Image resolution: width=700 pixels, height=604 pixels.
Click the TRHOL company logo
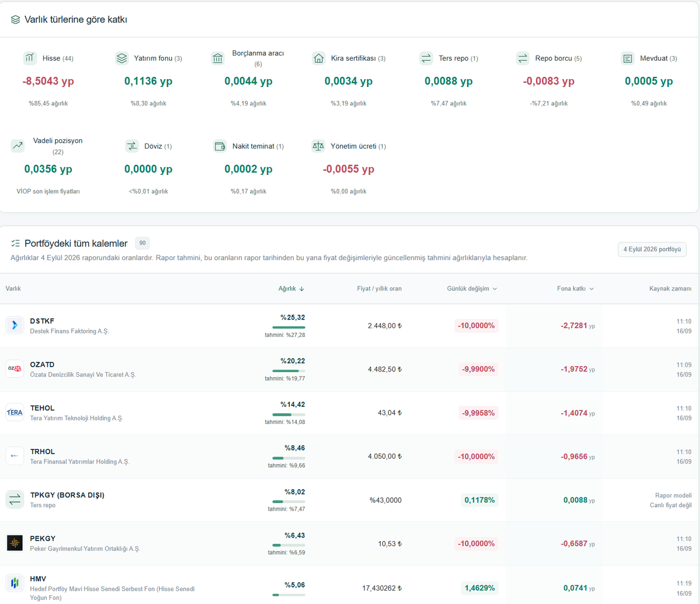[x=15, y=456]
